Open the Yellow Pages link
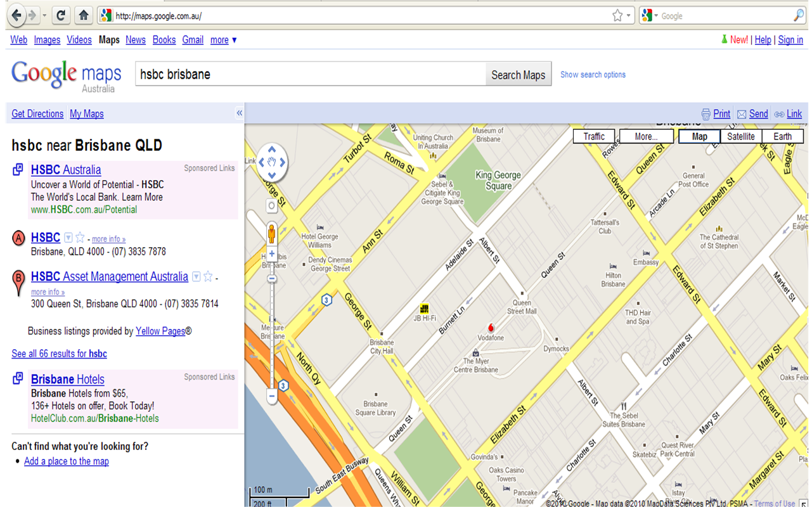 tap(160, 331)
